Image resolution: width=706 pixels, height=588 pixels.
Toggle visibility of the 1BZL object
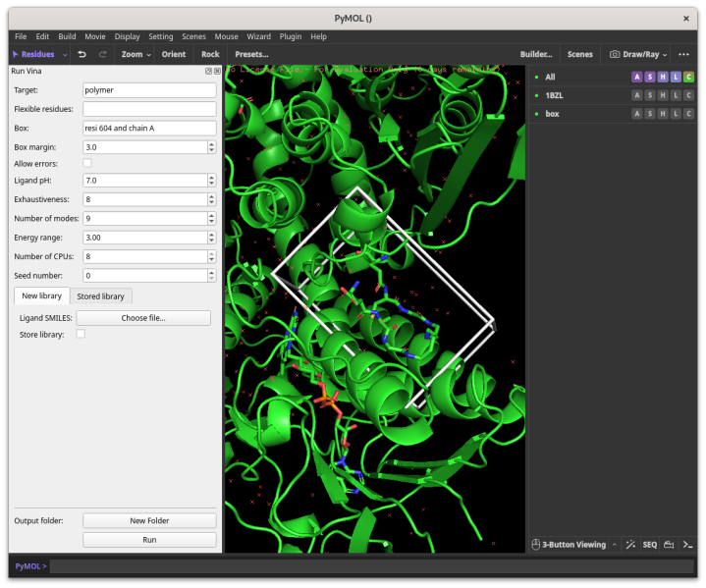click(536, 95)
